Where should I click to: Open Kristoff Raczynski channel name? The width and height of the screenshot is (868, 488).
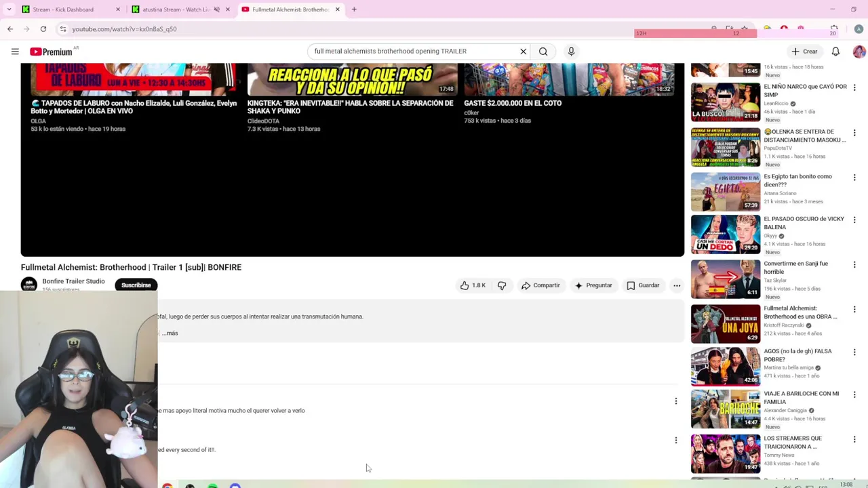click(783, 325)
